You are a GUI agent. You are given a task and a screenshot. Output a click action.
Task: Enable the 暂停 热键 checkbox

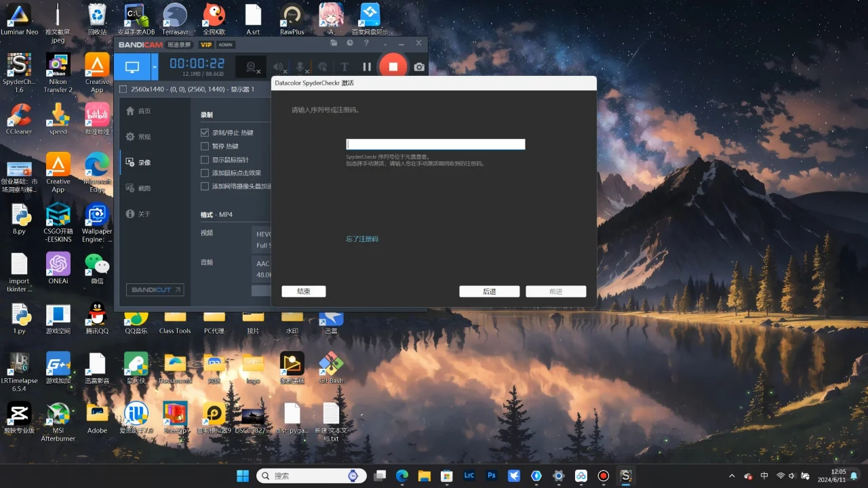click(205, 146)
